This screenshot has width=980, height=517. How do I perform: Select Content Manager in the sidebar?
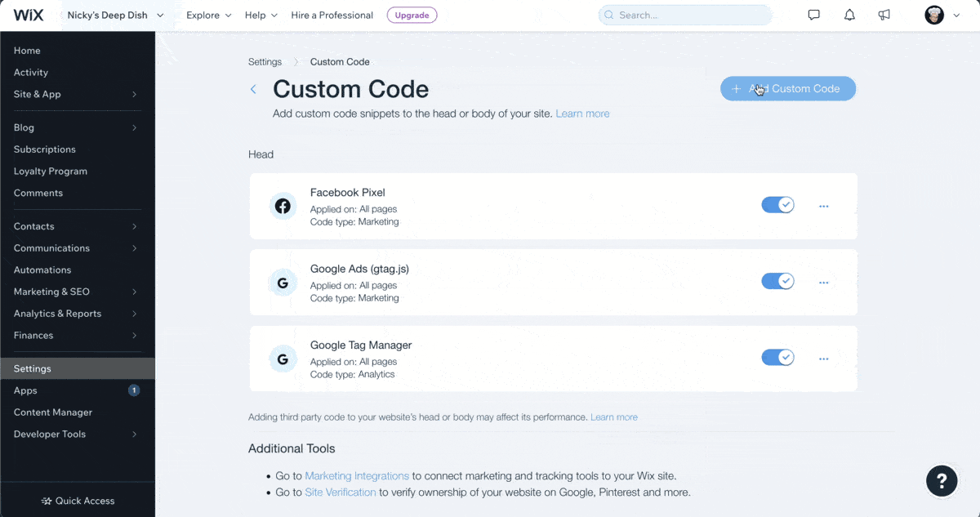[53, 412]
